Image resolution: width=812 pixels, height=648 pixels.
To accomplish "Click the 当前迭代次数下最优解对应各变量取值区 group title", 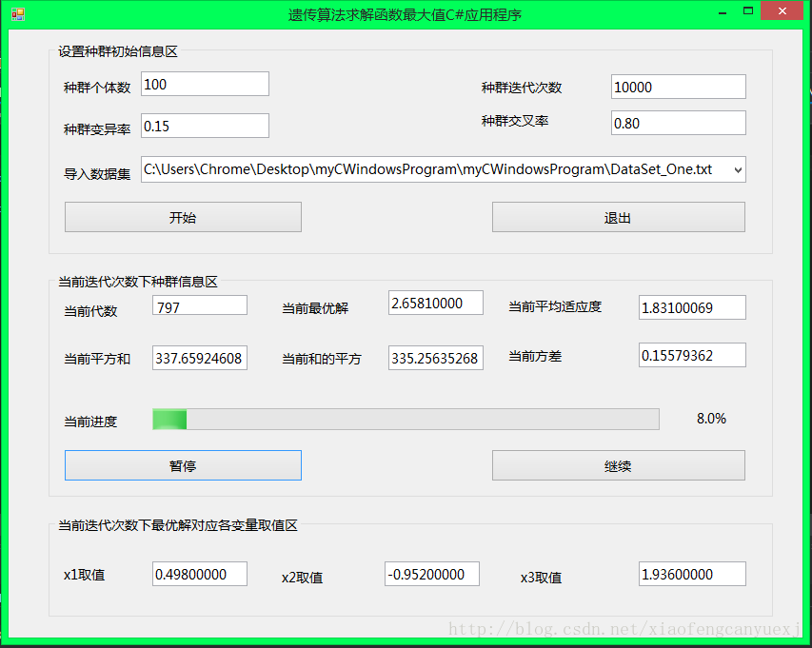I will coord(178,525).
